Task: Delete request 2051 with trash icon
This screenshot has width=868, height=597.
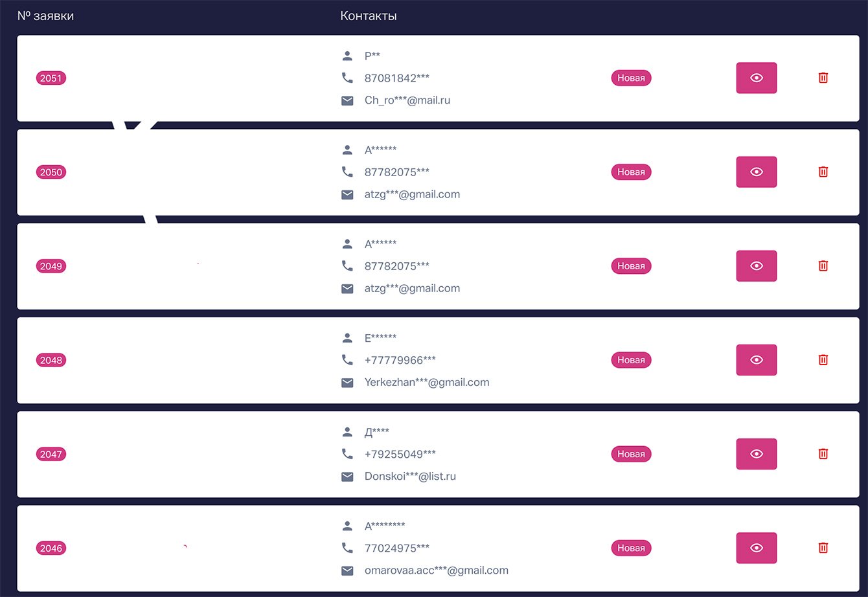Action: click(823, 78)
